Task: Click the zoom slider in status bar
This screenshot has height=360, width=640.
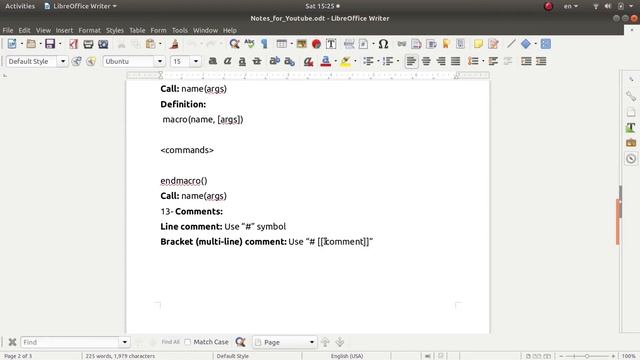Action: [587, 356]
